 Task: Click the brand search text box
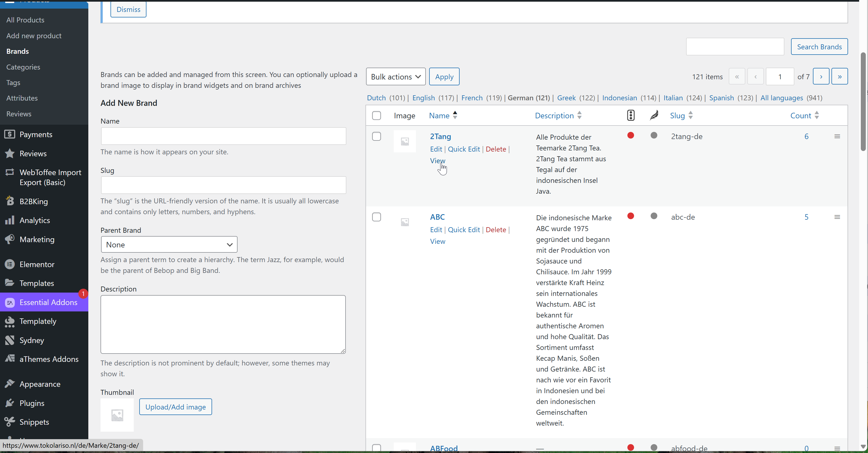coord(735,47)
